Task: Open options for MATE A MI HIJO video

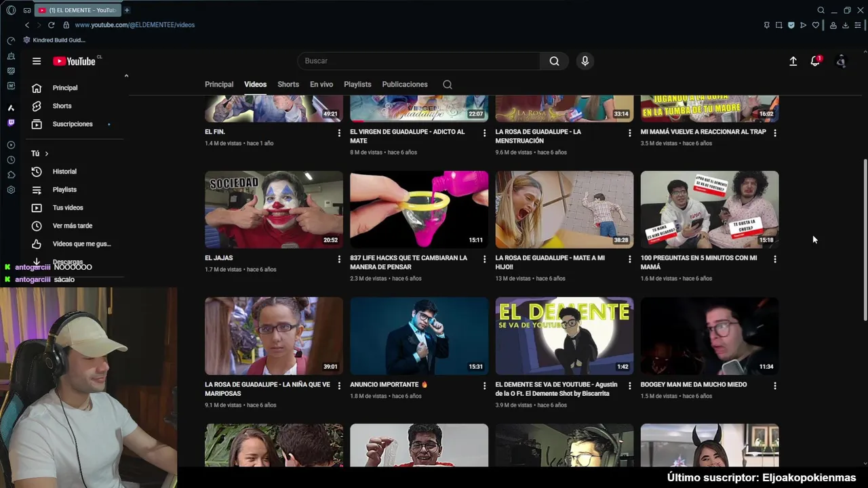Action: 629,259
